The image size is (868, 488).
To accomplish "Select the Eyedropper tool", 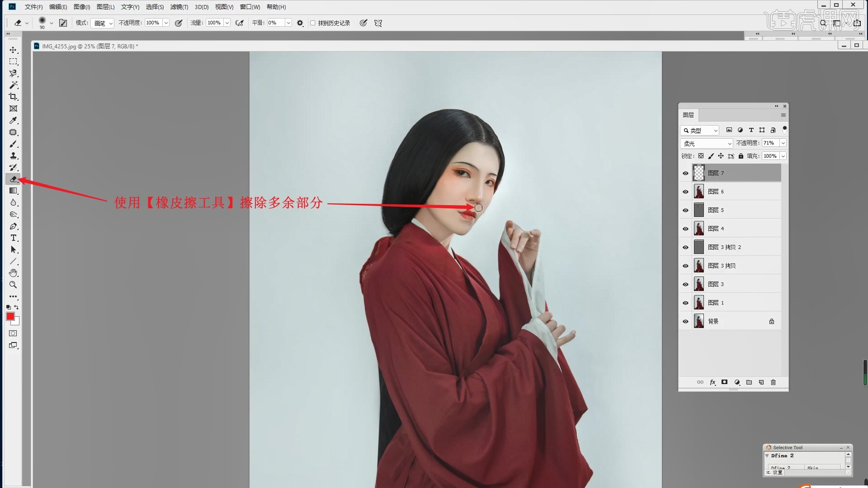I will (x=13, y=121).
